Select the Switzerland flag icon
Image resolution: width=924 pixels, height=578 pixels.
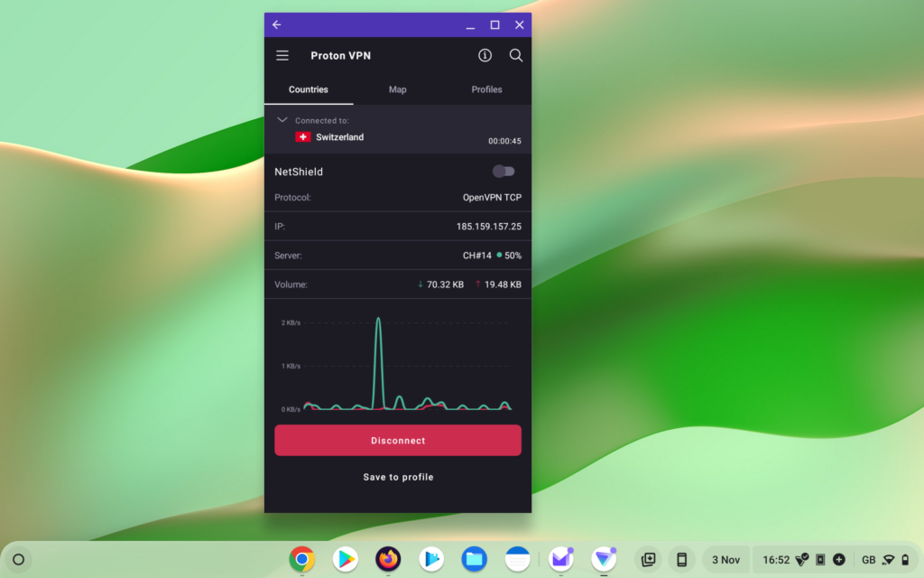click(x=303, y=137)
